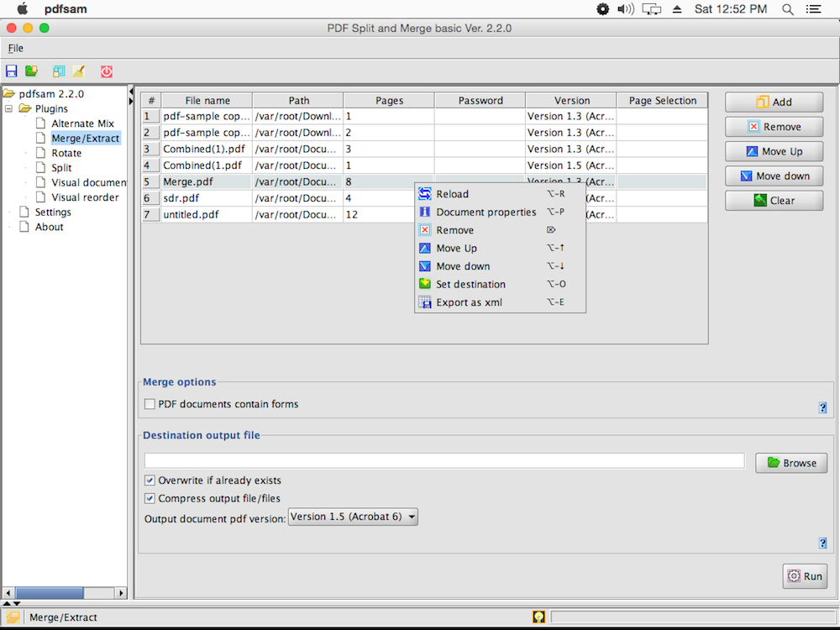Open the Rotate plugin
This screenshot has width=840, height=630.
66,153
